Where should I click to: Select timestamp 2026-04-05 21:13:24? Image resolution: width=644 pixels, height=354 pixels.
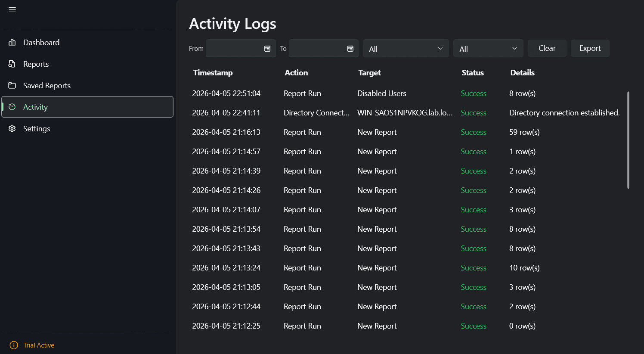226,267
